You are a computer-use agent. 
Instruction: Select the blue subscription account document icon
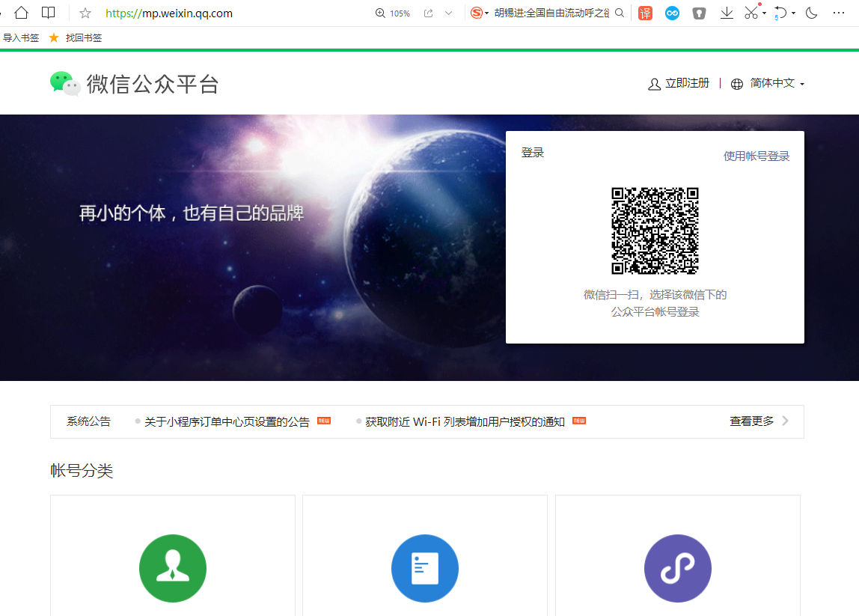(424, 568)
